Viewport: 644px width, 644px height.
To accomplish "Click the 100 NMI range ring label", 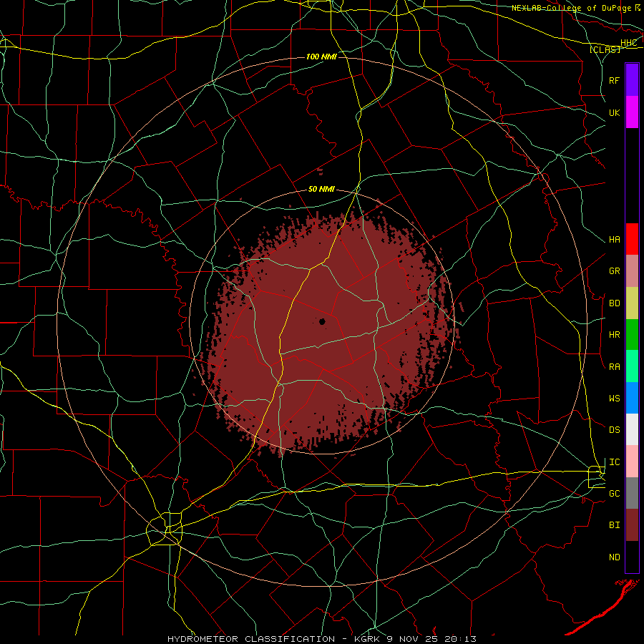I will tap(321, 57).
